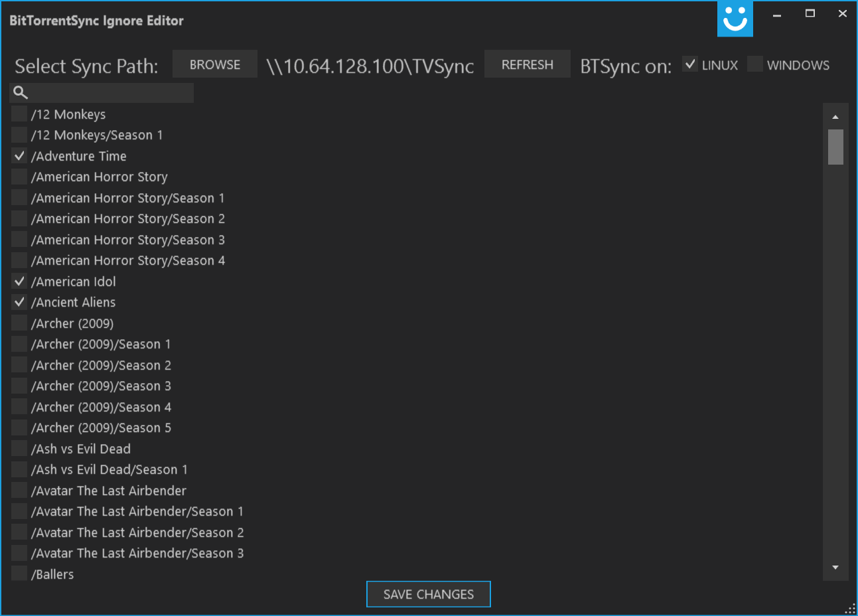Click the BROWSE button
The height and width of the screenshot is (616, 858).
(x=215, y=64)
